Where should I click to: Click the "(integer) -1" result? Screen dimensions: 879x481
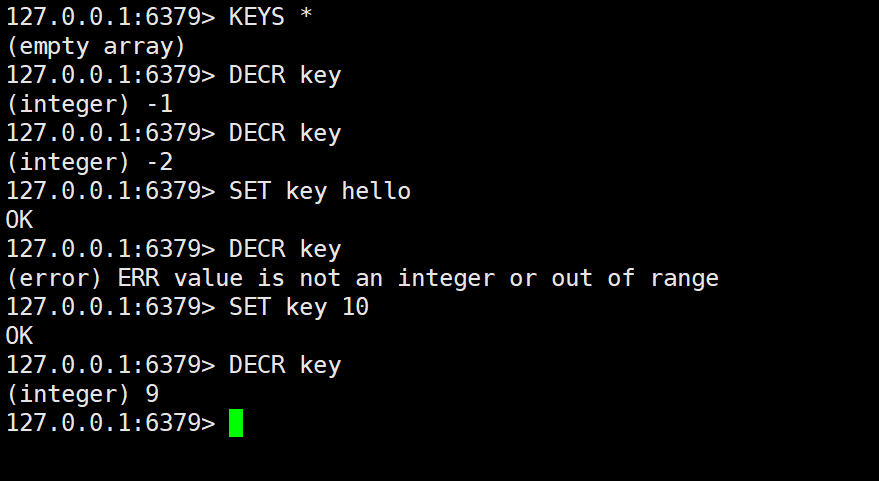88,104
